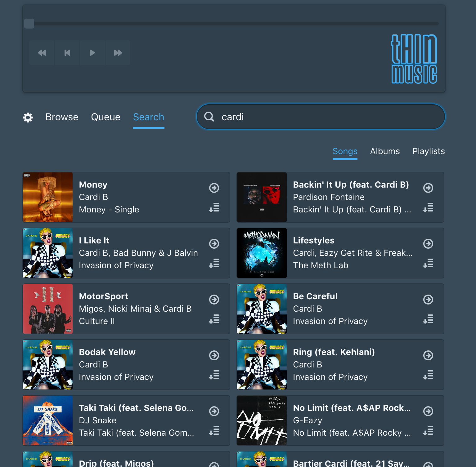This screenshot has height=467, width=476.
Task: Add 'Lifestyles' to queue icon
Action: point(428,263)
